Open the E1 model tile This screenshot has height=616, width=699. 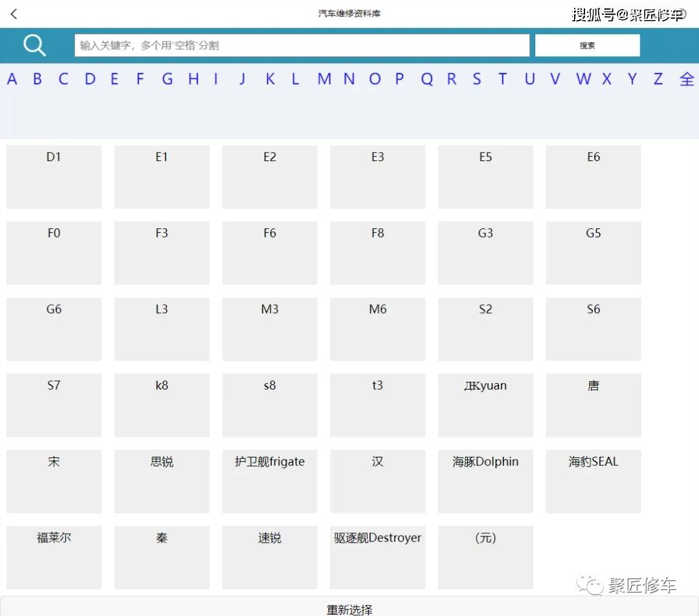(x=162, y=177)
